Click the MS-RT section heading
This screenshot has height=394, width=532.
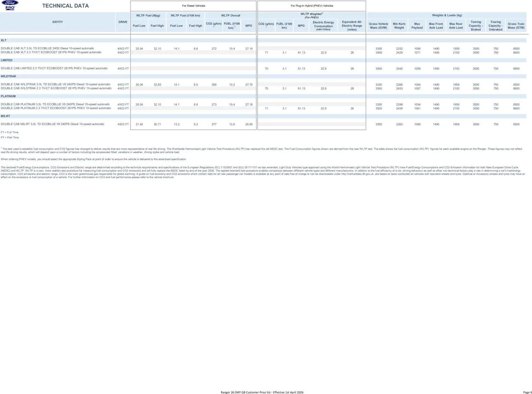pyautogui.click(x=5, y=116)
